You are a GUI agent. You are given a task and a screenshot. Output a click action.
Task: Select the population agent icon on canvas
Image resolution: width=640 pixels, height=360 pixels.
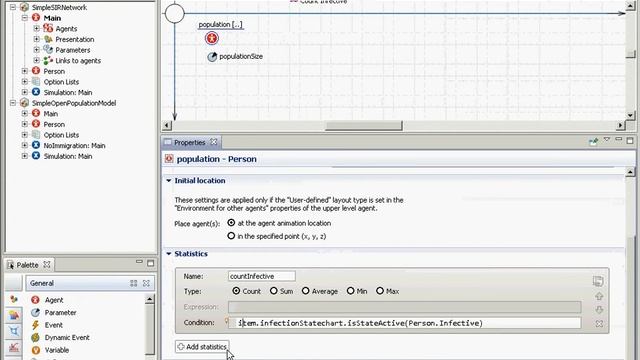click(211, 38)
